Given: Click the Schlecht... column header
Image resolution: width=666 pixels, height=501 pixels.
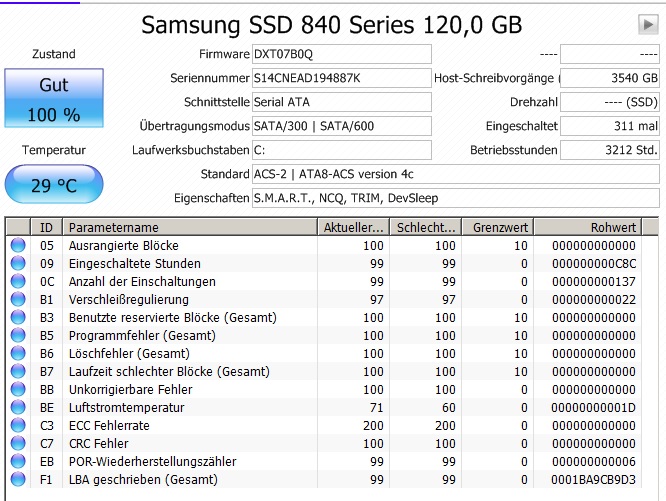Looking at the screenshot, I should coord(426,227).
